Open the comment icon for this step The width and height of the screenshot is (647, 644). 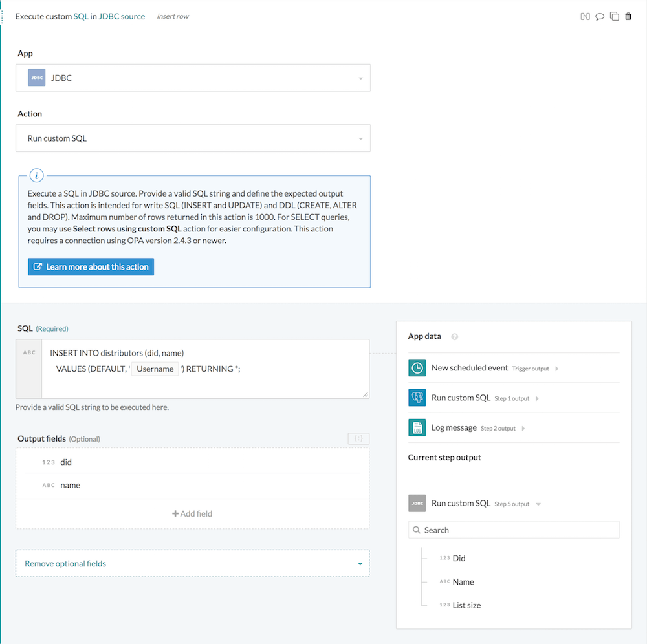pos(600,16)
